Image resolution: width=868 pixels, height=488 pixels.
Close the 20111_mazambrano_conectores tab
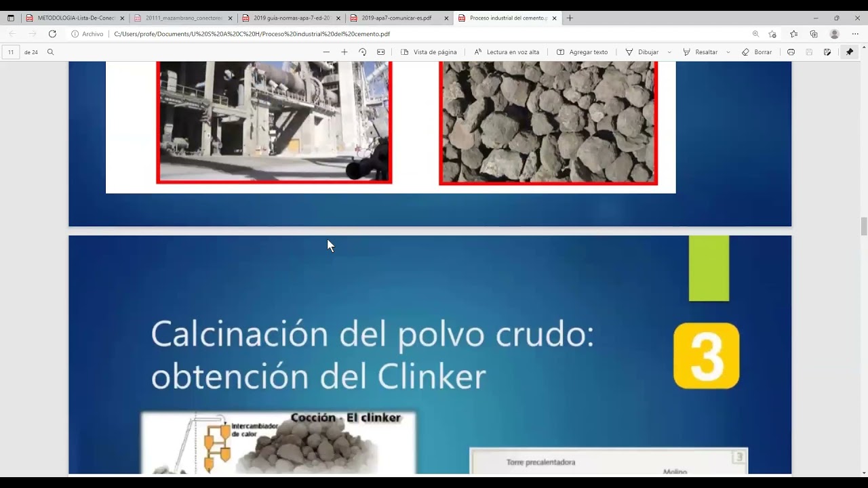[231, 18]
